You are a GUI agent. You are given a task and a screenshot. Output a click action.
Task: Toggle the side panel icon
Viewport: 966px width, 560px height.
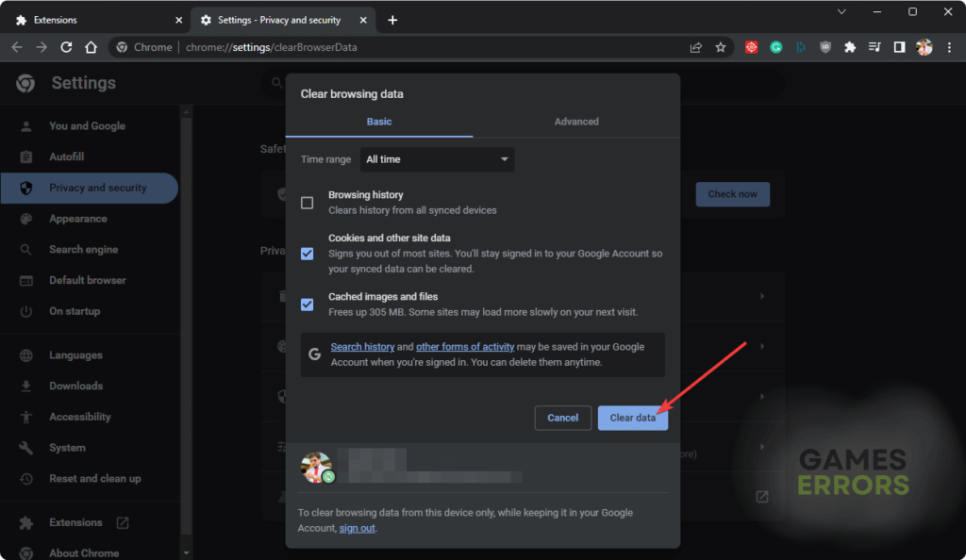[x=899, y=47]
